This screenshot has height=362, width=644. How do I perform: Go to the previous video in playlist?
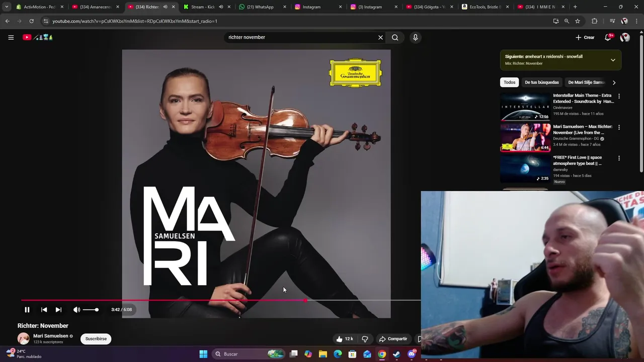[44, 310]
